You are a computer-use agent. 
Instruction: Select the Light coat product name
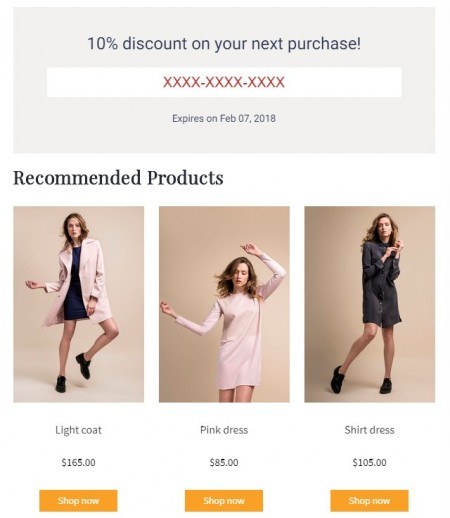tap(78, 430)
